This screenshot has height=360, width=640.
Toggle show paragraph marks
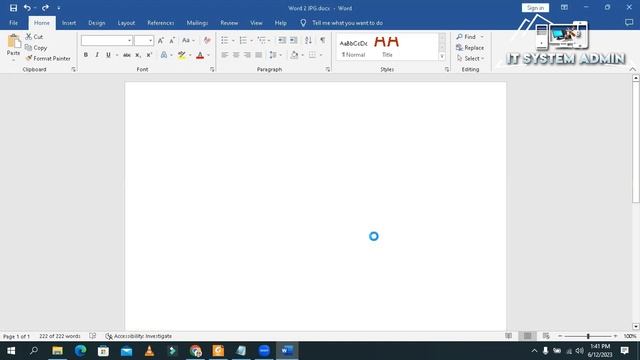coord(323,40)
